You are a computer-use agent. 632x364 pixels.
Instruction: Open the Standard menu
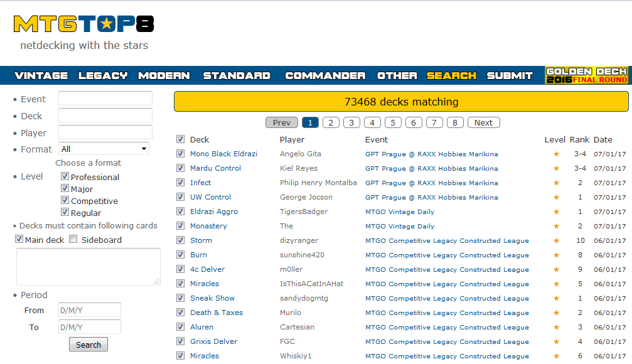tap(237, 75)
